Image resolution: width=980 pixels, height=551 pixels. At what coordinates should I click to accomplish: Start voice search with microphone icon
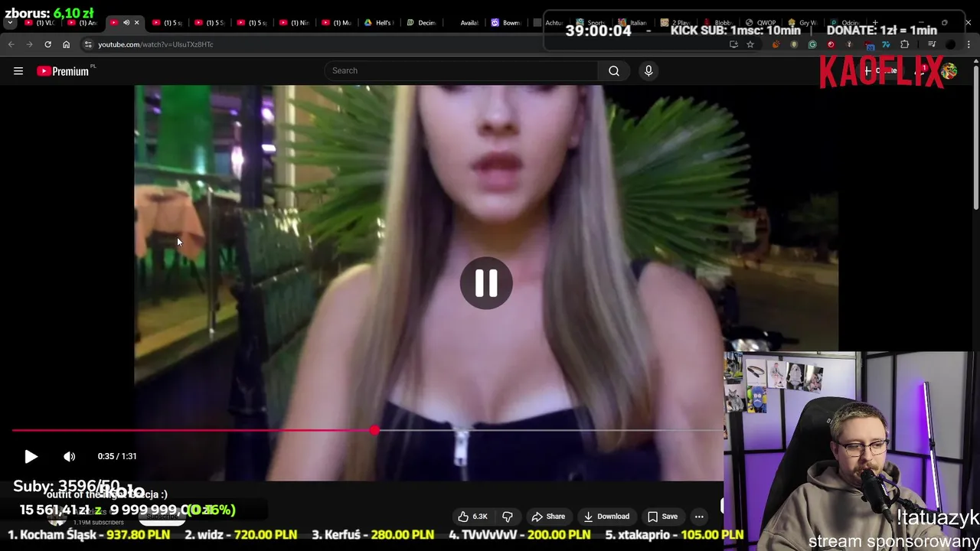pos(648,70)
